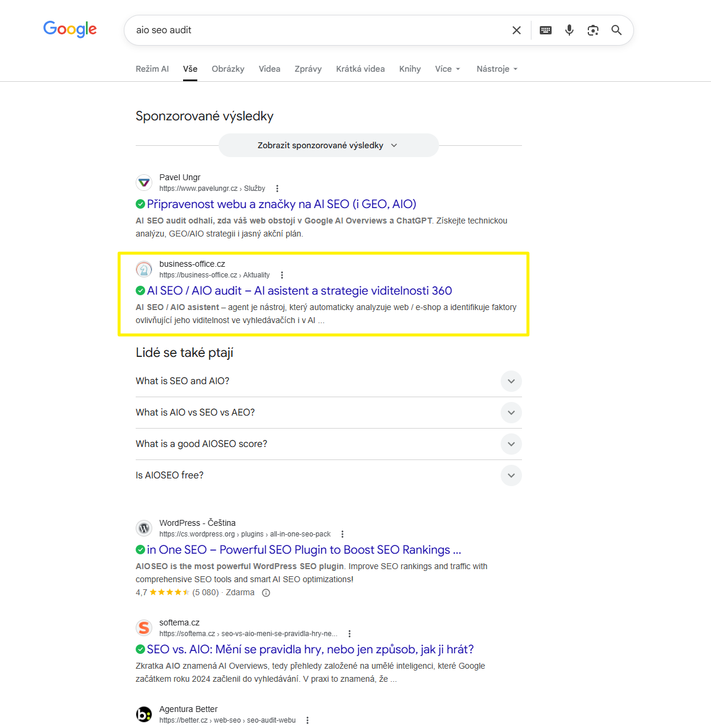Screen dimensions: 711x728
Task: Open the 'Zobrazit sponzorované výsledky' dropdown
Action: 328,145
